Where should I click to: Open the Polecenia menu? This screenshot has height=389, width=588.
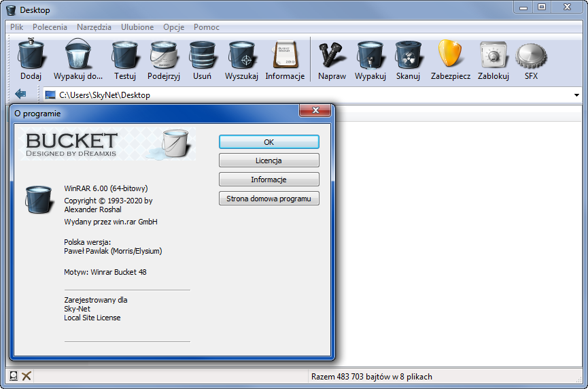click(50, 27)
